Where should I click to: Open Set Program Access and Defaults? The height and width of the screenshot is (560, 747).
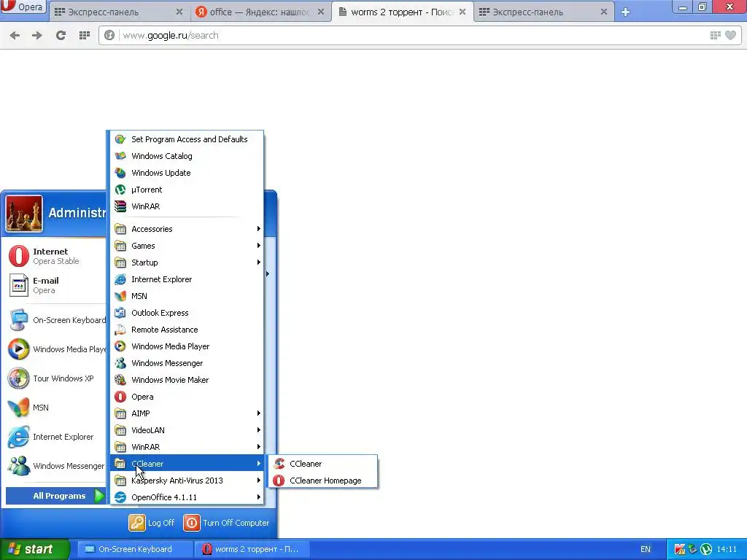tap(187, 139)
